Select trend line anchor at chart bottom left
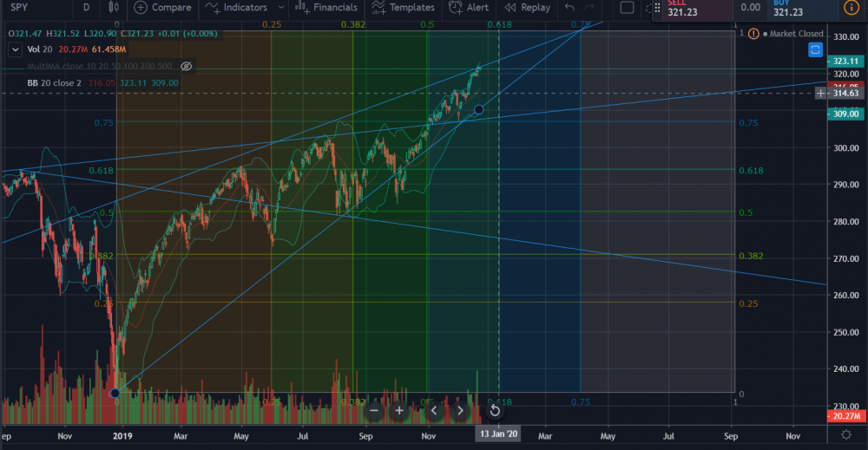The height and width of the screenshot is (450, 868). click(x=115, y=393)
